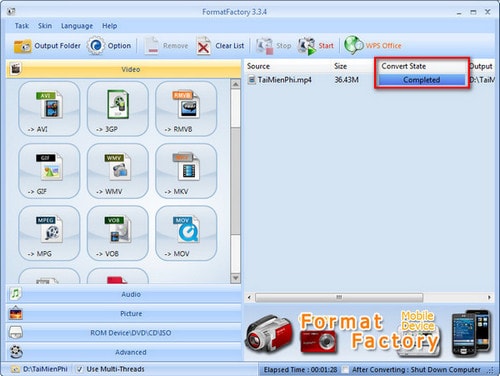Open the Skin menu
Viewport: 500px width, 376px height.
coord(45,26)
